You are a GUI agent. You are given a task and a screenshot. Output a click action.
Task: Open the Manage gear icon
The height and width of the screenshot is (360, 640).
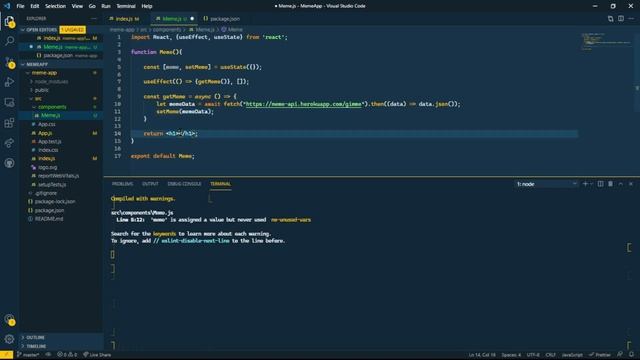point(9,339)
